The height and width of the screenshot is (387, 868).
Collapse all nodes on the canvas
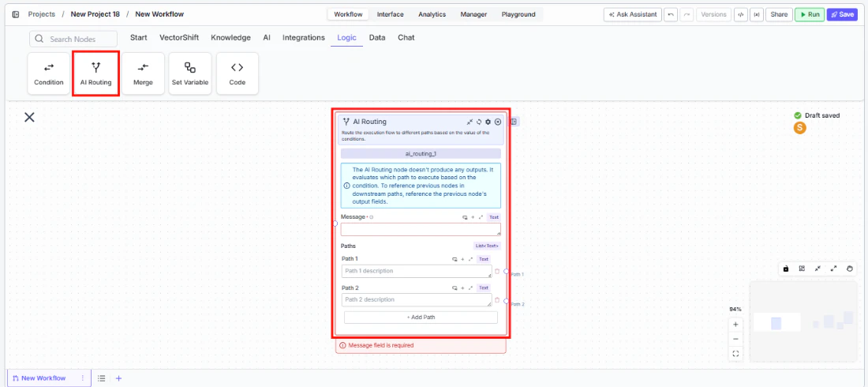point(817,269)
